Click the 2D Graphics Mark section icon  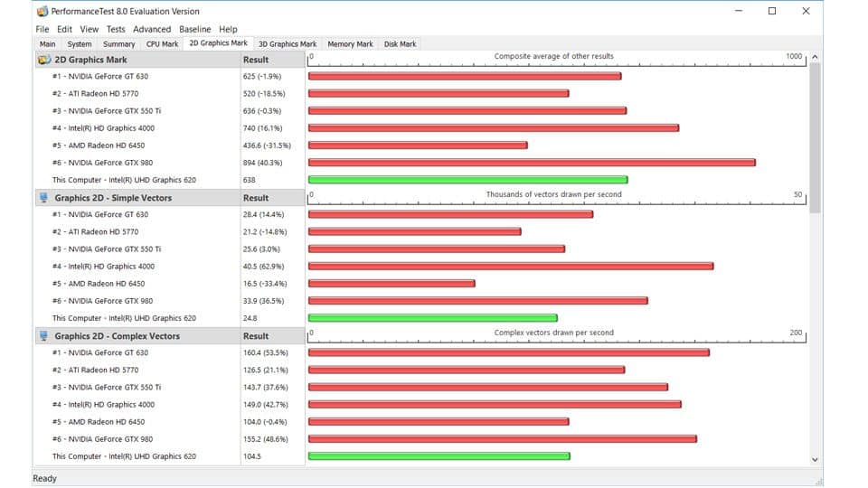43,60
